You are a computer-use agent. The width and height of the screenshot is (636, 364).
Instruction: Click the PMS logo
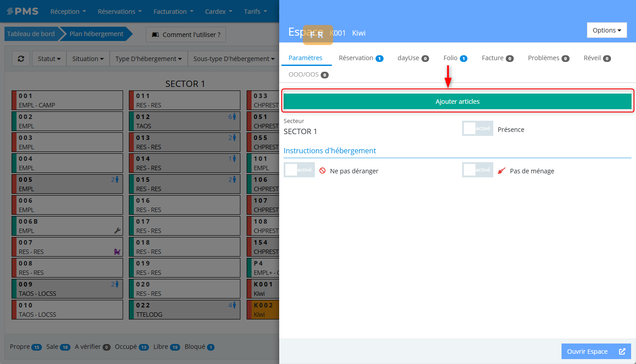point(23,12)
